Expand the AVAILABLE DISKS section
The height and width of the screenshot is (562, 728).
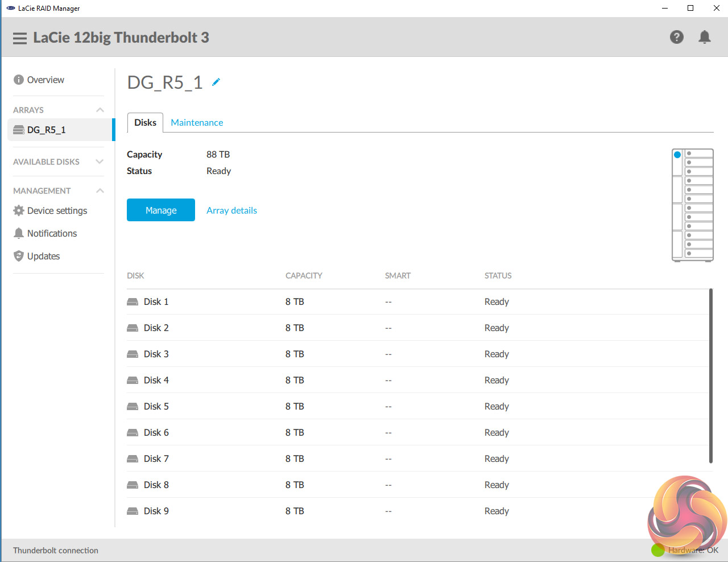tap(100, 162)
